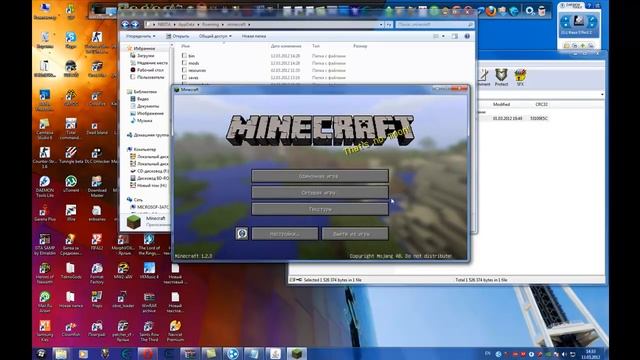The height and width of the screenshot is (360, 640).
Task: Click the Explorer address bar path
Action: pyautogui.click(x=261, y=24)
